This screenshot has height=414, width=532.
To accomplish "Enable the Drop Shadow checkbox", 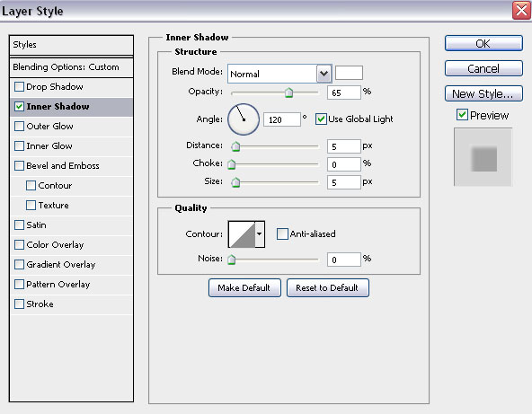I will click(20, 87).
